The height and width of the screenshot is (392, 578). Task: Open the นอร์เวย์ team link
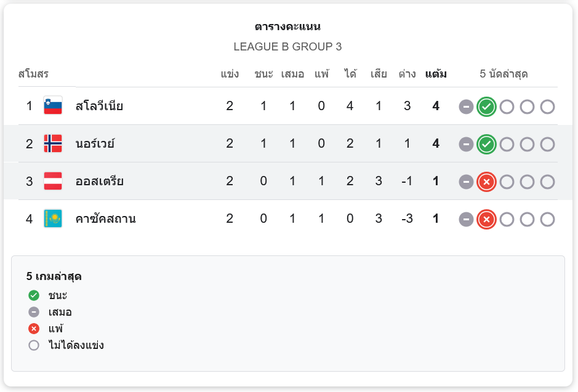95,143
